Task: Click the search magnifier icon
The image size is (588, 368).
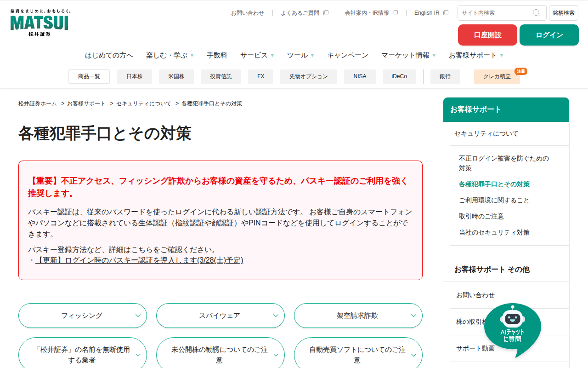Action: pos(537,13)
